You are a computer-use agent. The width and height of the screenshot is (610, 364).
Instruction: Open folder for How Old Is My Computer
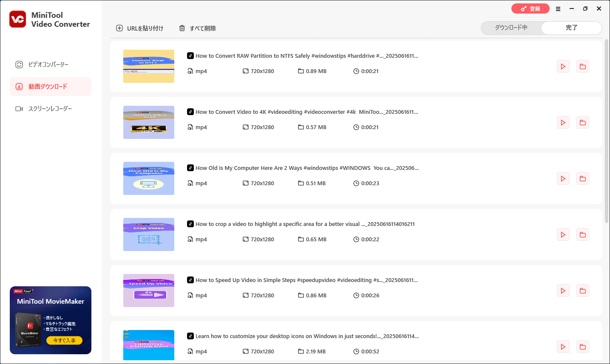(583, 179)
